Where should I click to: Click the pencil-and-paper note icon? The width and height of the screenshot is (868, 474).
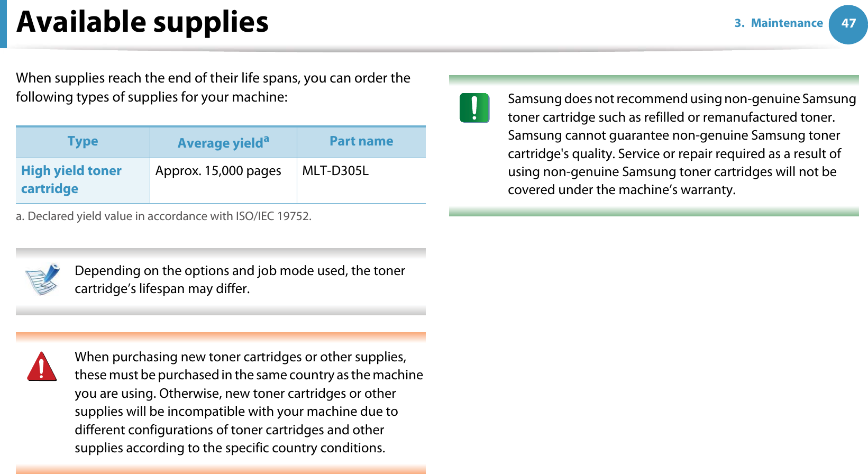click(43, 279)
